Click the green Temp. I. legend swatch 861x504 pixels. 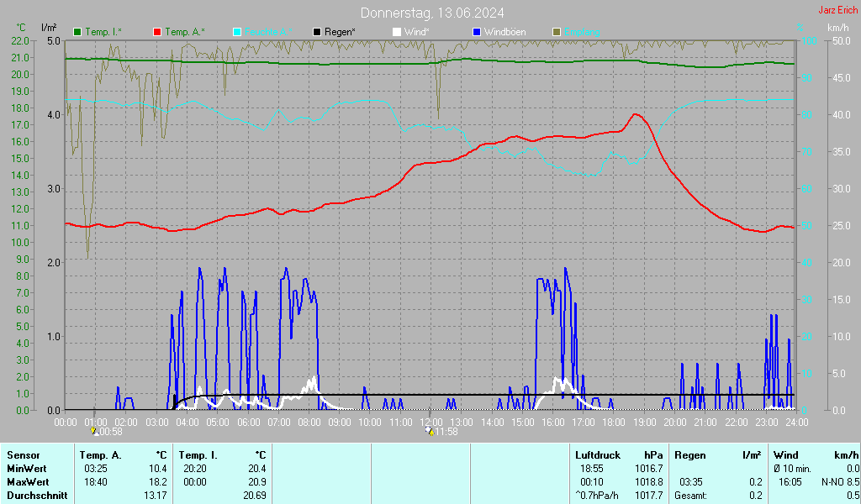(x=77, y=33)
